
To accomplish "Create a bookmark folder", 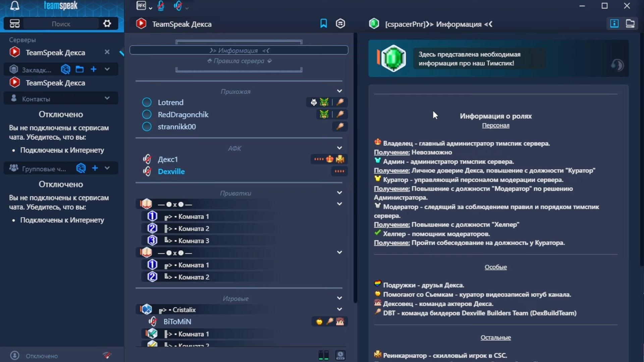I will click(79, 69).
